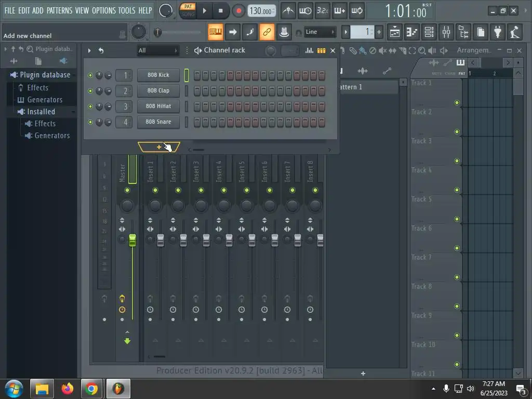The image size is (532, 399).
Task: Toggle note/clip link icon
Action: point(267,32)
